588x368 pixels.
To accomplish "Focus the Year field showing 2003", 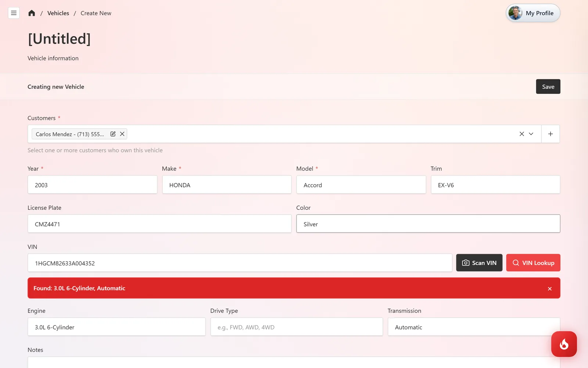I will point(92,185).
